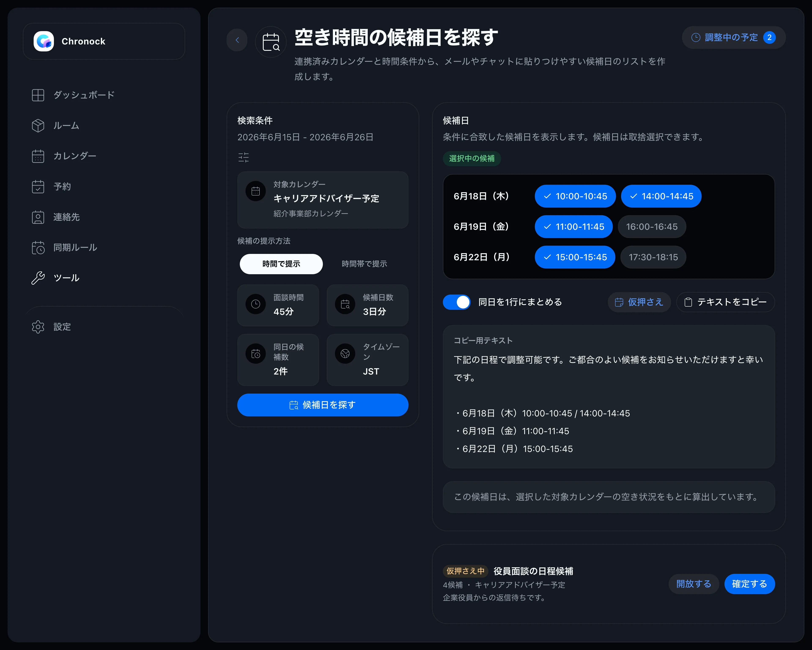The width and height of the screenshot is (812, 650).
Task: Open 設定 gear in the sidebar
Action: 38,327
